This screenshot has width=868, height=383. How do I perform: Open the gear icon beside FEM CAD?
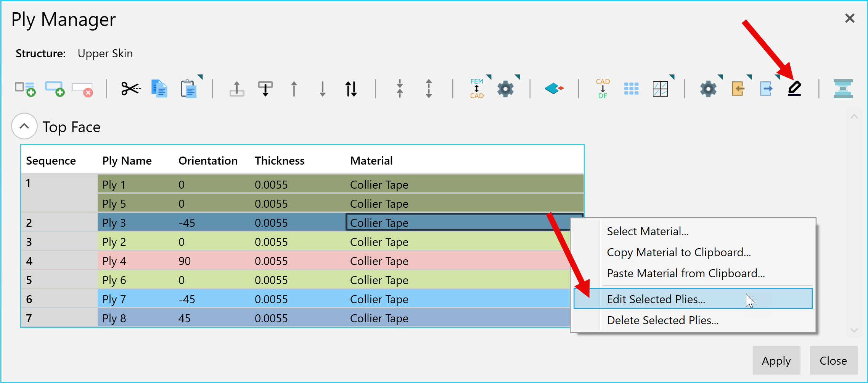(505, 89)
